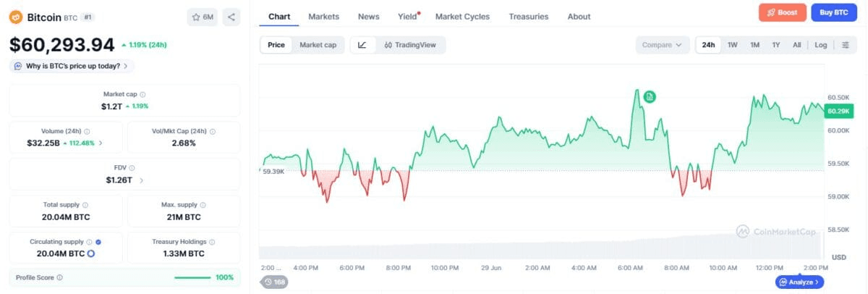Click the 59.39K baseline label on chart
Screen dimensions: 868x294
(272, 171)
